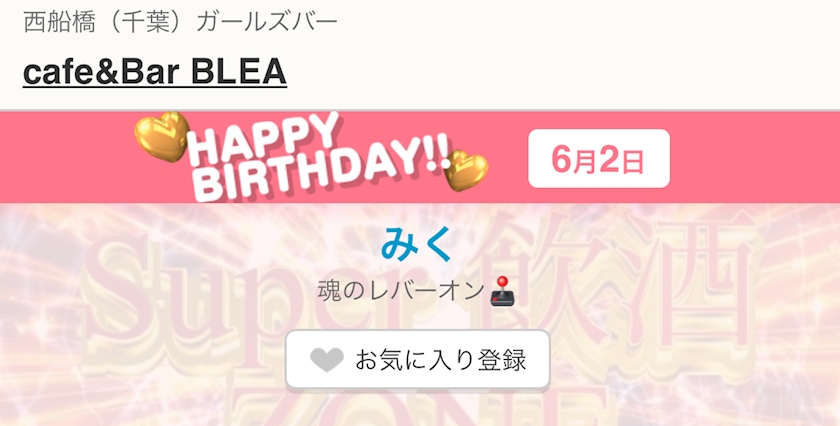The height and width of the screenshot is (426, 840).
Task: Click the joystick emoji after レバーオン
Action: click(502, 290)
